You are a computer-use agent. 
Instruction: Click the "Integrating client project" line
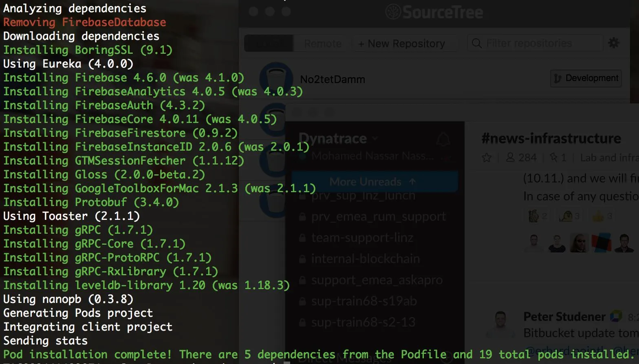(88, 327)
